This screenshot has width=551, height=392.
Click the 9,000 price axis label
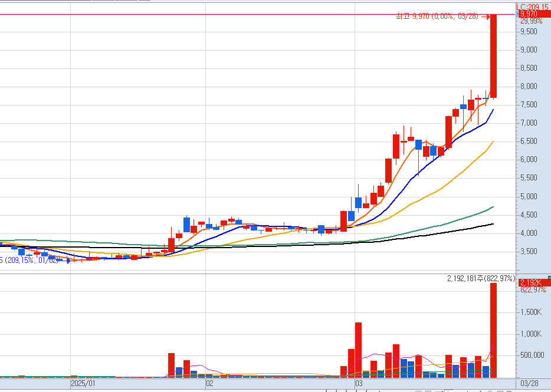529,50
